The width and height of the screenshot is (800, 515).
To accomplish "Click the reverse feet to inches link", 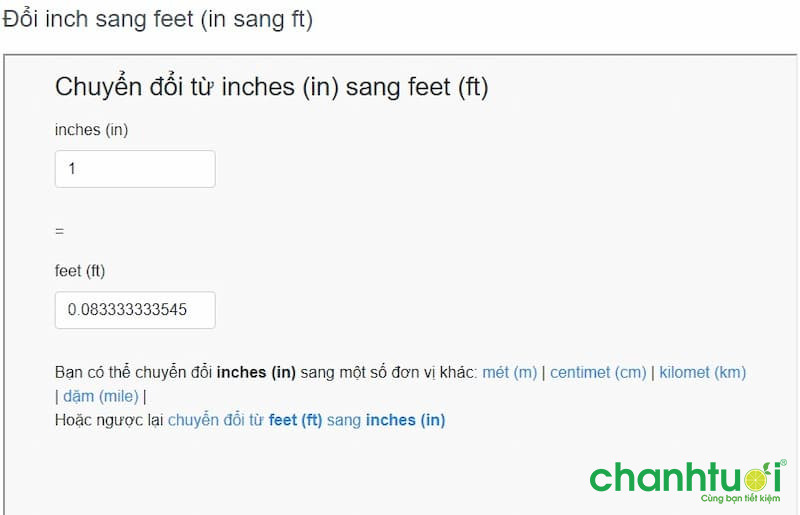I will click(x=306, y=420).
